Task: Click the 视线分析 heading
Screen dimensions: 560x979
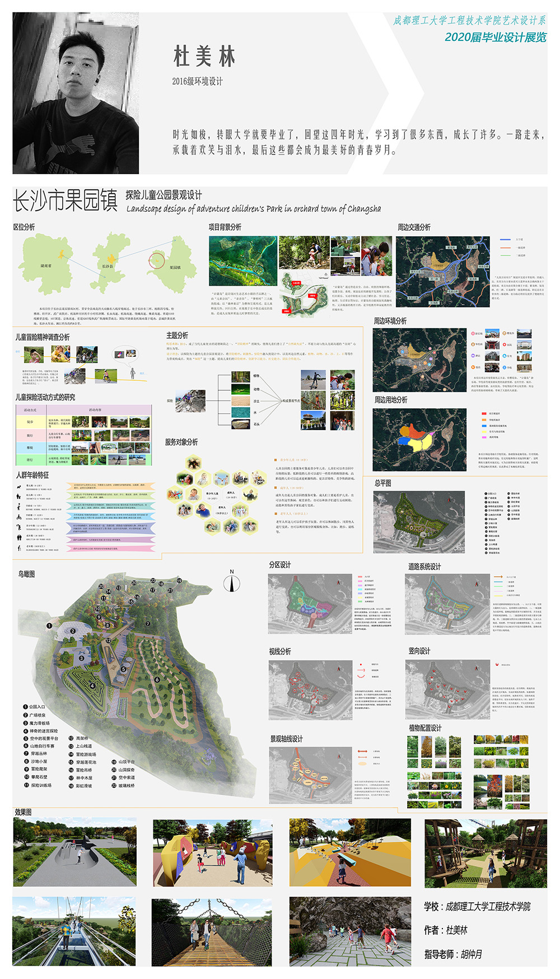Action: pyautogui.click(x=280, y=651)
